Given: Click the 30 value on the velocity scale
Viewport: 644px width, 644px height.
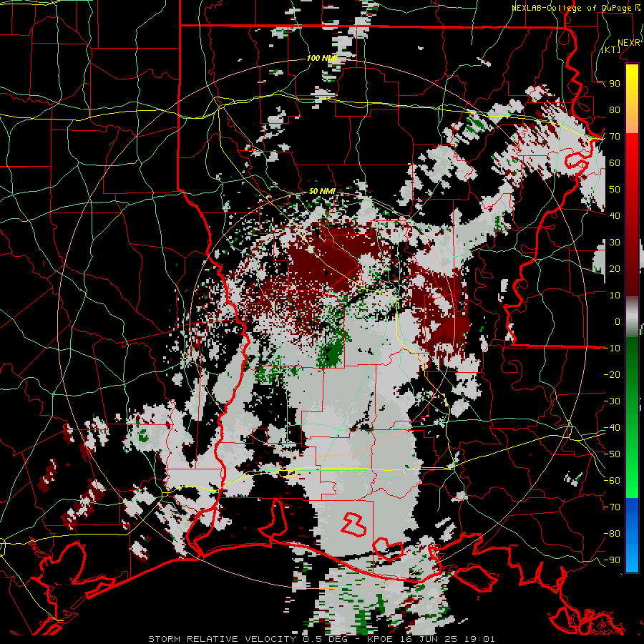Looking at the screenshot, I should pyautogui.click(x=615, y=243).
